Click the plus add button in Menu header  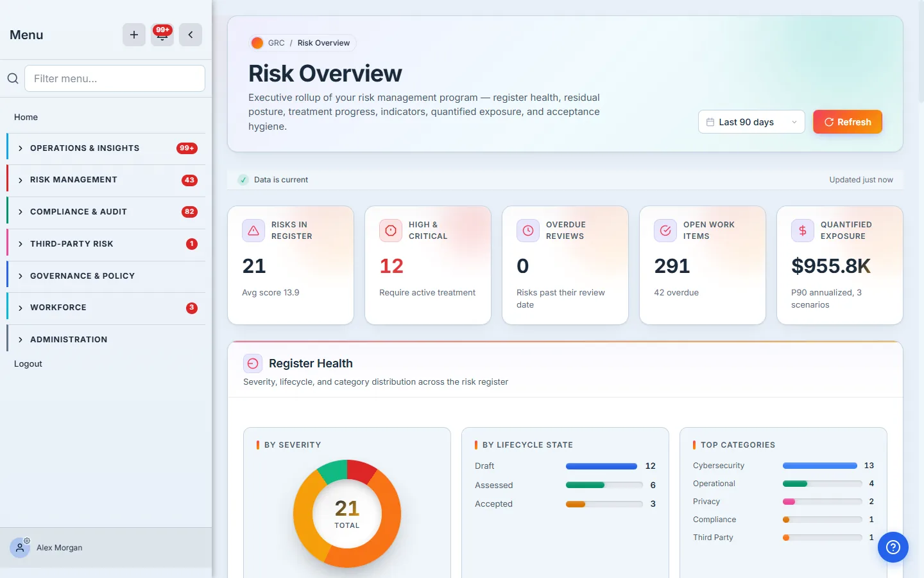tap(134, 35)
